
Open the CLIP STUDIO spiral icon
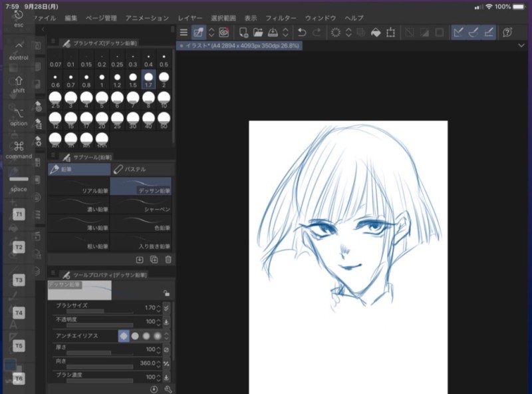tap(224, 32)
